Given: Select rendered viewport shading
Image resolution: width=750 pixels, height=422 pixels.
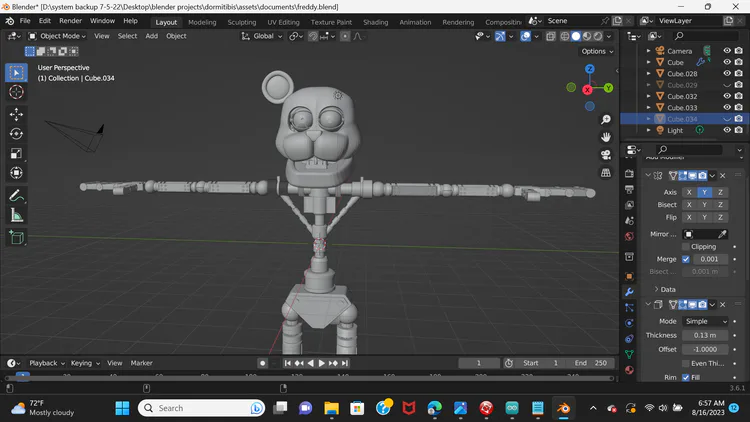Looking at the screenshot, I should [x=598, y=36].
